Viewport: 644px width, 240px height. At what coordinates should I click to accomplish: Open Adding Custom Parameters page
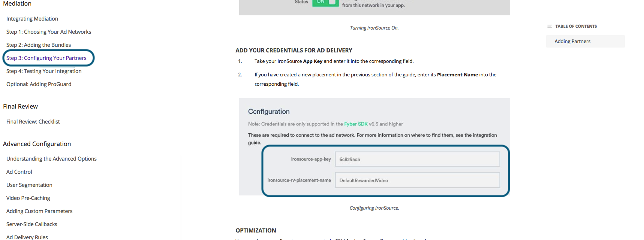click(x=39, y=211)
